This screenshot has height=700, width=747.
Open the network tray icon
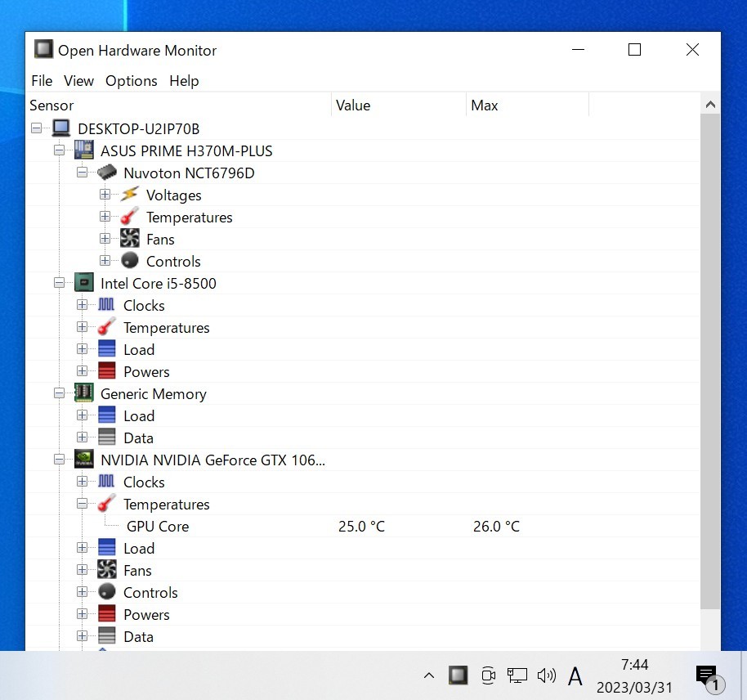point(517,675)
